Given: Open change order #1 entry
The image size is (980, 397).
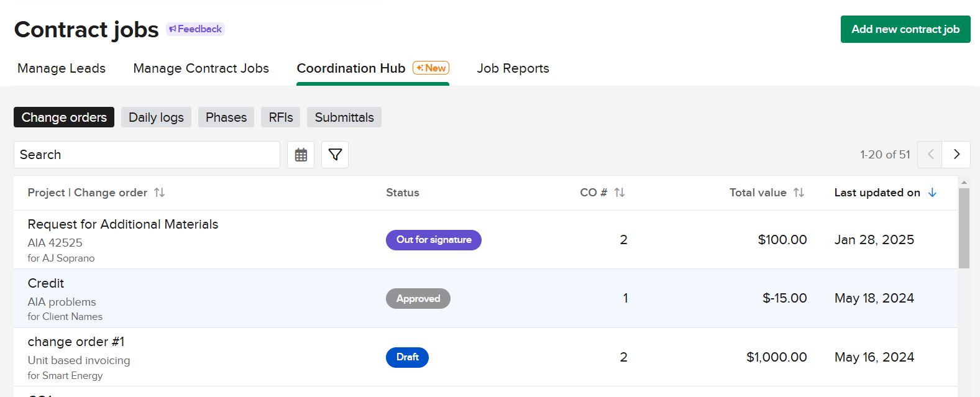Looking at the screenshot, I should [x=76, y=342].
